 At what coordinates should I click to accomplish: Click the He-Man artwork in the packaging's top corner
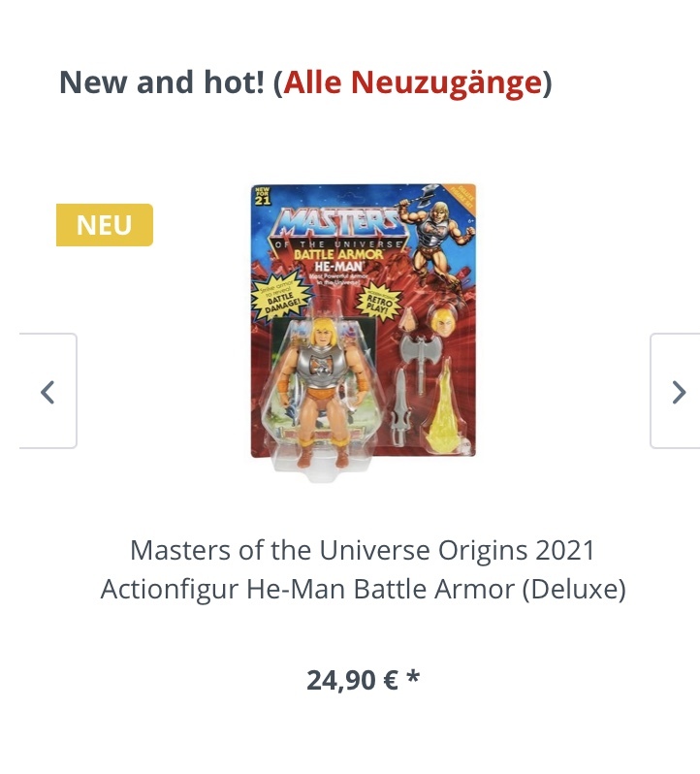pyautogui.click(x=437, y=241)
